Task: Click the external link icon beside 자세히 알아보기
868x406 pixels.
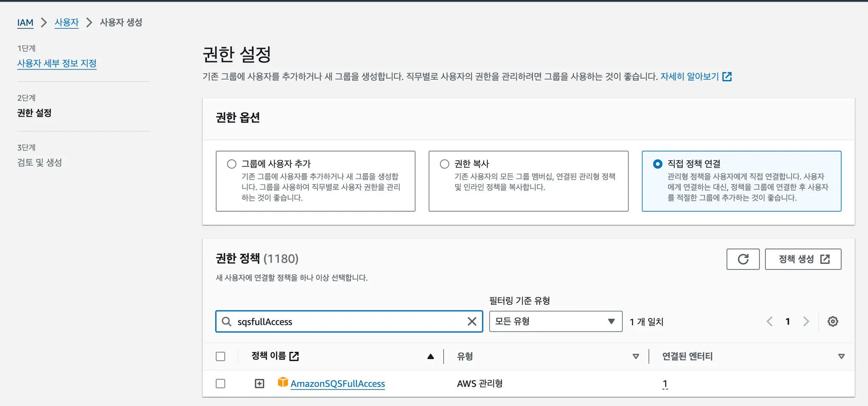Action: [x=727, y=77]
